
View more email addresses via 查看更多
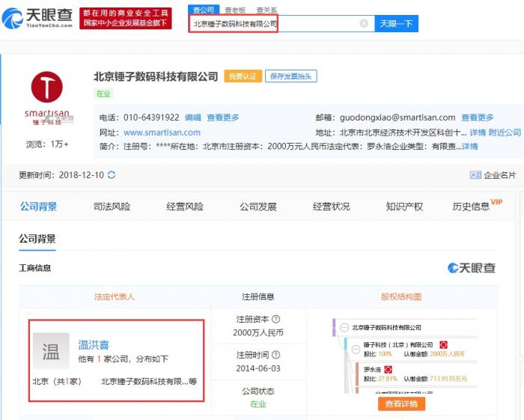pyautogui.click(x=478, y=118)
